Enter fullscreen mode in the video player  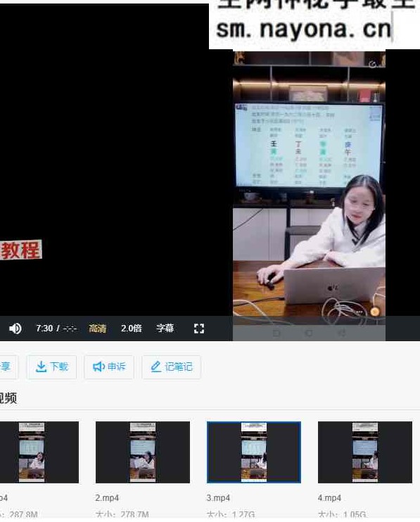(199, 329)
